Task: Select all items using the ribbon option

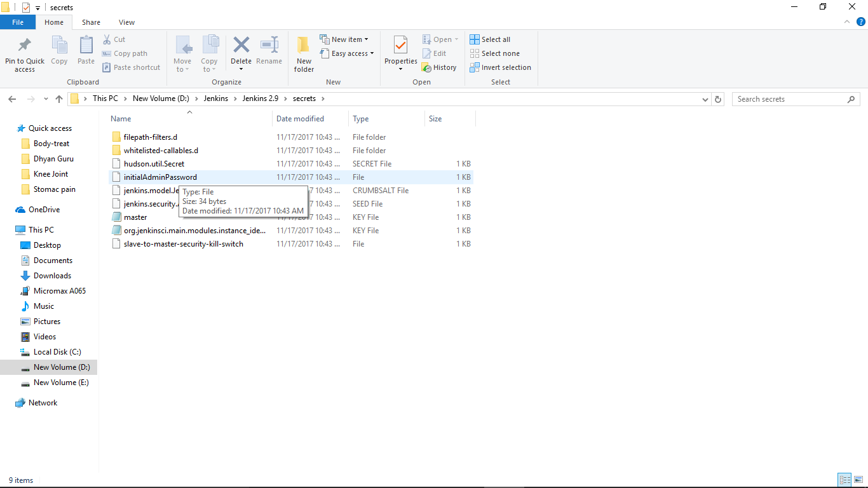Action: [489, 39]
